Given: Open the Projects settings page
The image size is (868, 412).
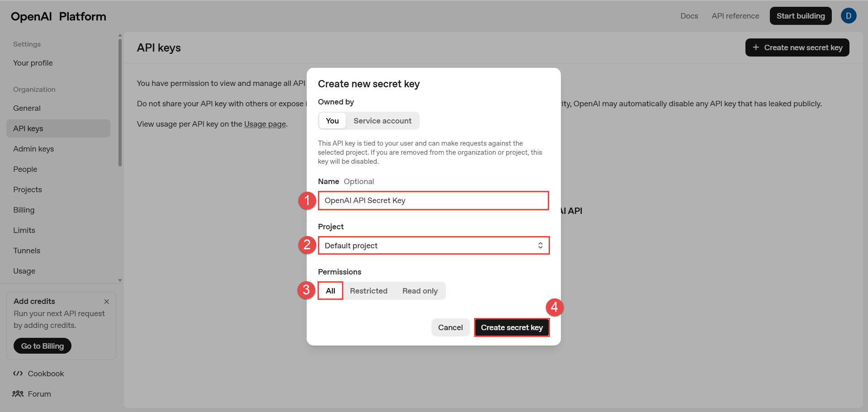Looking at the screenshot, I should [28, 189].
